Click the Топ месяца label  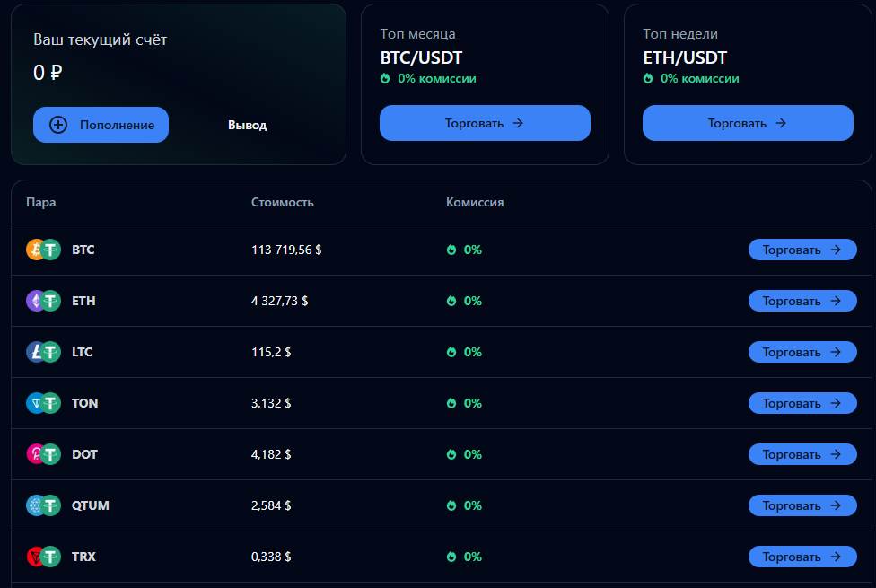click(x=418, y=33)
